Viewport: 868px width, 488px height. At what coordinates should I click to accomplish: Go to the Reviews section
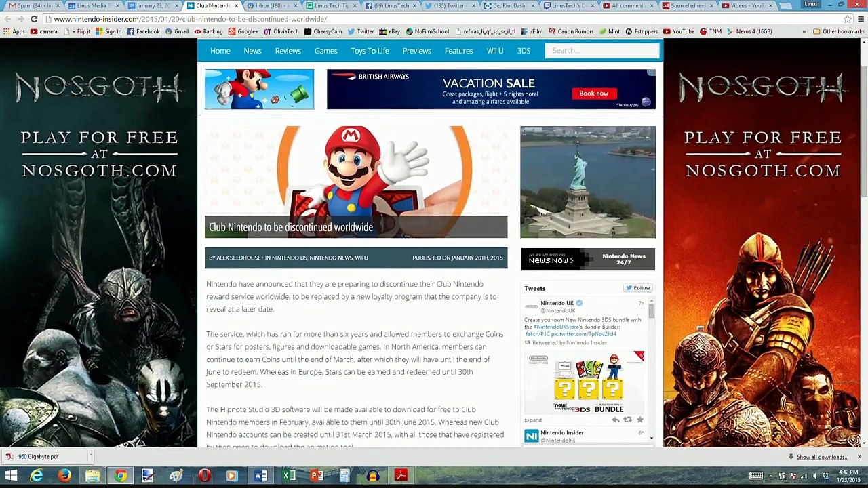pyautogui.click(x=288, y=51)
